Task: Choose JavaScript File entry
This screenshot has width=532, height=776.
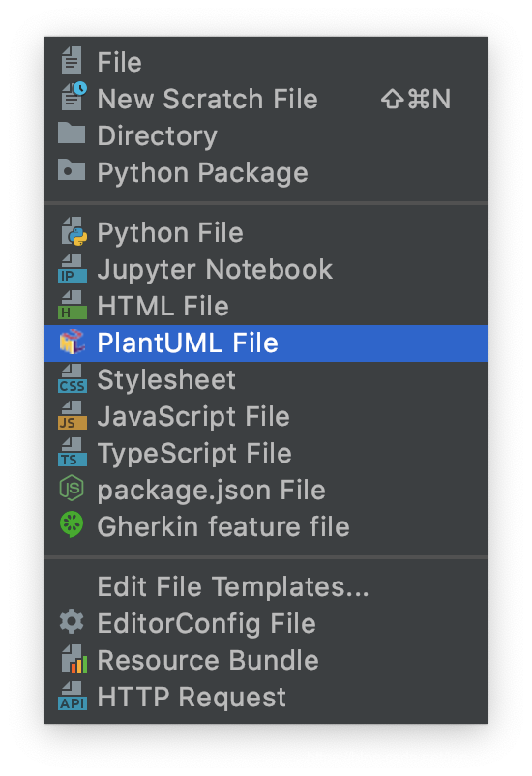Action: tap(266, 417)
